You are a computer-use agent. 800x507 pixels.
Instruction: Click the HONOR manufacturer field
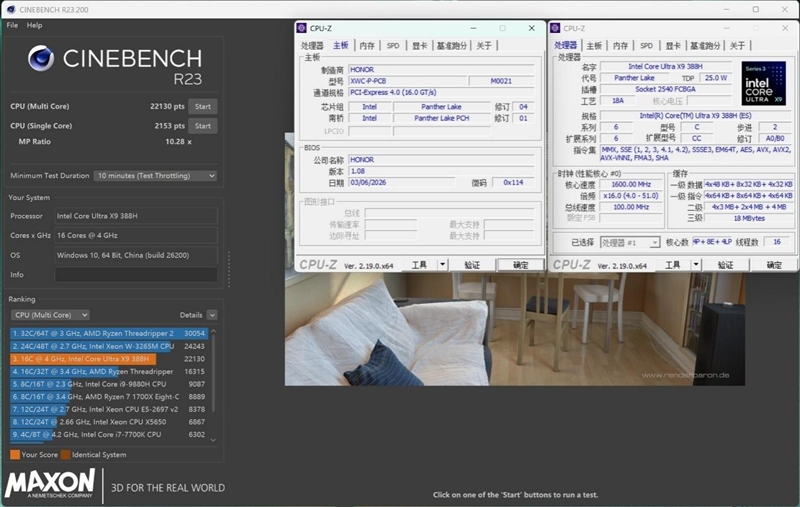tap(441, 69)
